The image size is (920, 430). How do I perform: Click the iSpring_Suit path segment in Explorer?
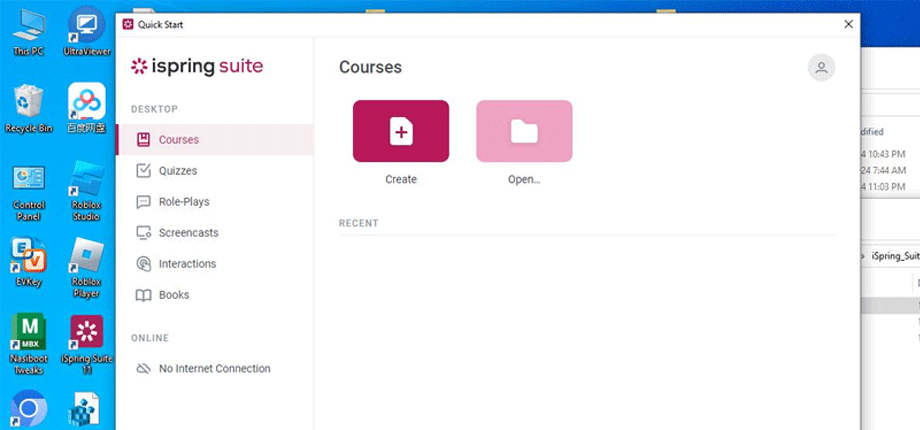[x=895, y=256]
